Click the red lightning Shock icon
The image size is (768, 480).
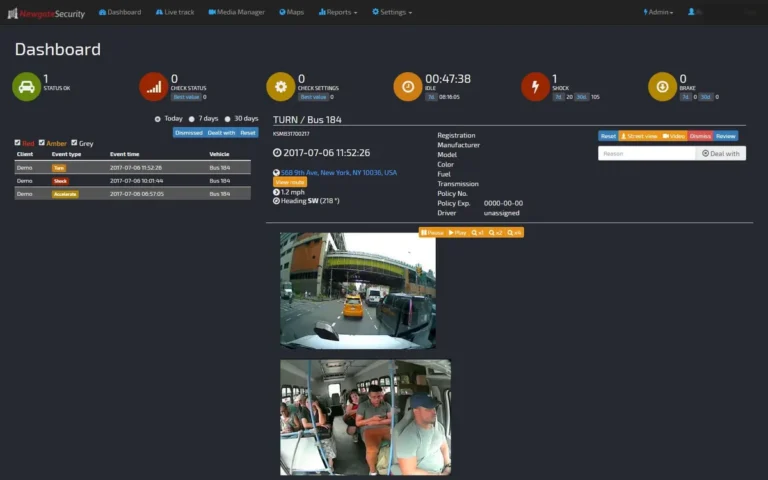point(535,87)
